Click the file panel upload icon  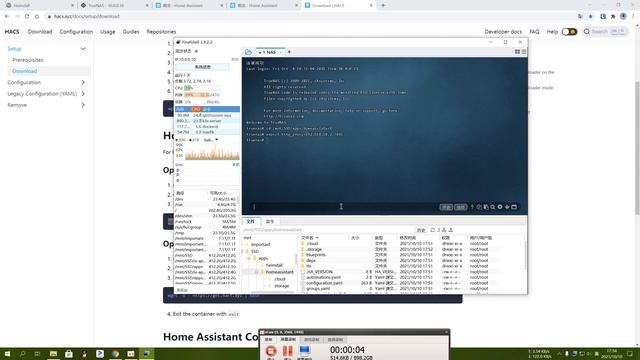pyautogui.click(x=451, y=230)
